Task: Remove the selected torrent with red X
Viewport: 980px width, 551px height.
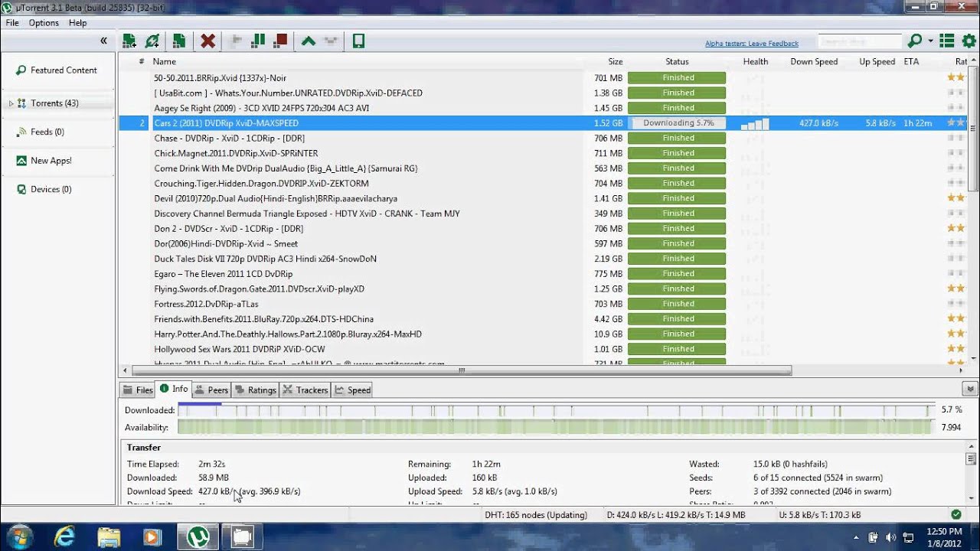Action: point(207,41)
